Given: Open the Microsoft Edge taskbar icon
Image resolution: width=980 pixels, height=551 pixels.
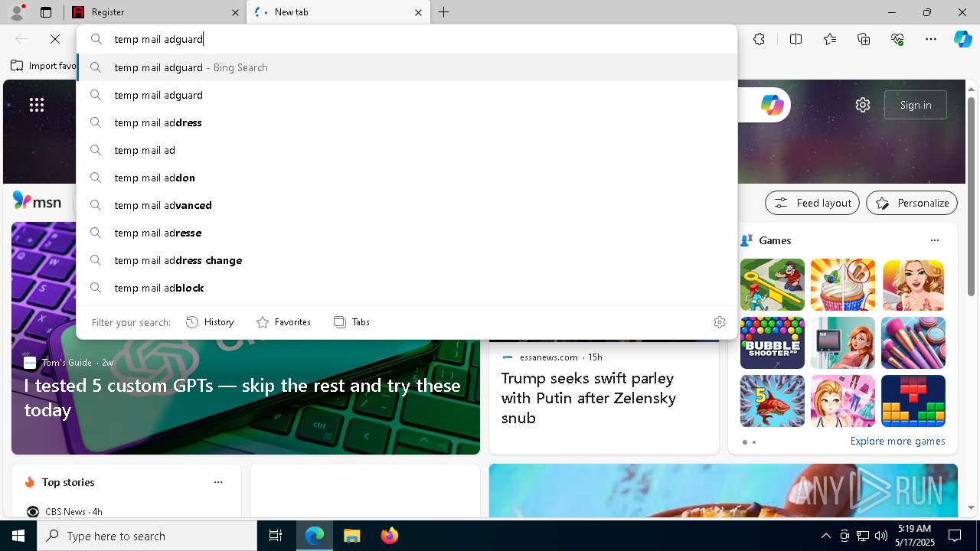Looking at the screenshot, I should 315,536.
